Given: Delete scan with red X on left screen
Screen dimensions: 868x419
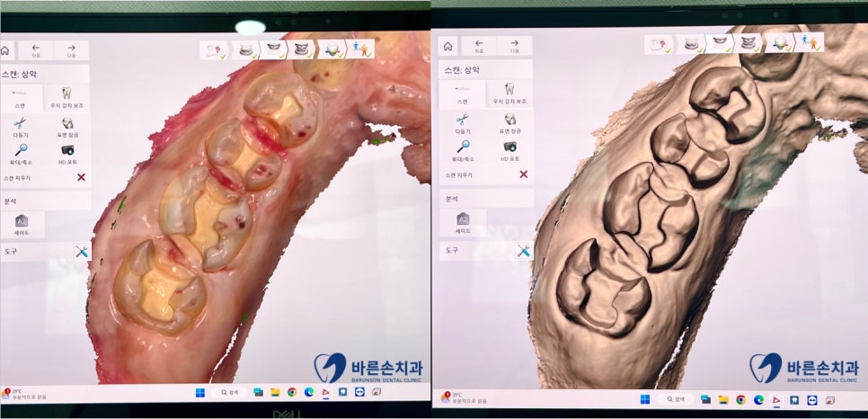Looking at the screenshot, I should pyautogui.click(x=82, y=177).
